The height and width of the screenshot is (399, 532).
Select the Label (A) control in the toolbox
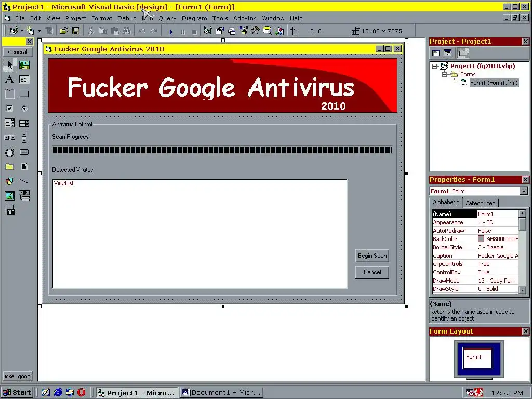click(9, 79)
